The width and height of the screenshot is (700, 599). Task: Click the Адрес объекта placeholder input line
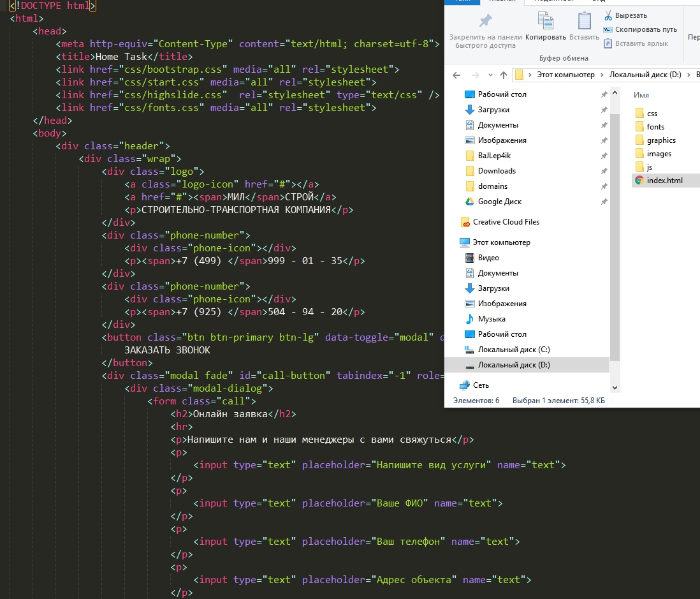[x=363, y=580]
